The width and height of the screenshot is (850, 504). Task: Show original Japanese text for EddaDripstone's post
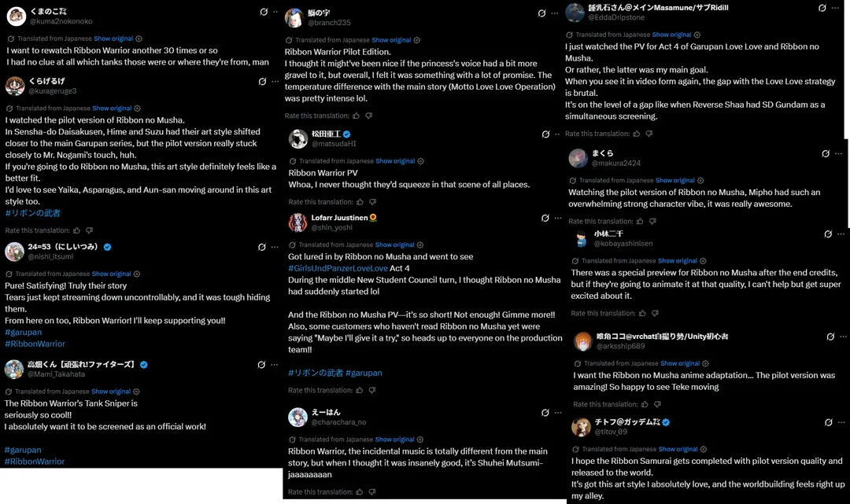(x=671, y=35)
